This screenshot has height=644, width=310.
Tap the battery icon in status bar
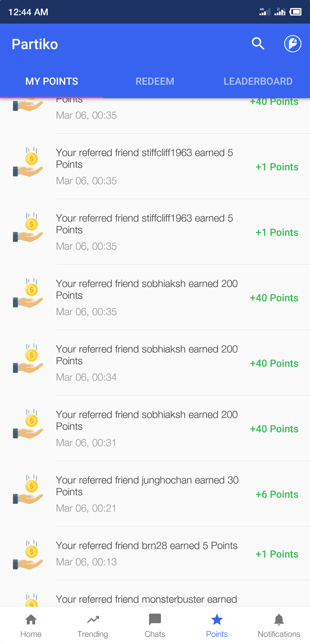click(295, 12)
